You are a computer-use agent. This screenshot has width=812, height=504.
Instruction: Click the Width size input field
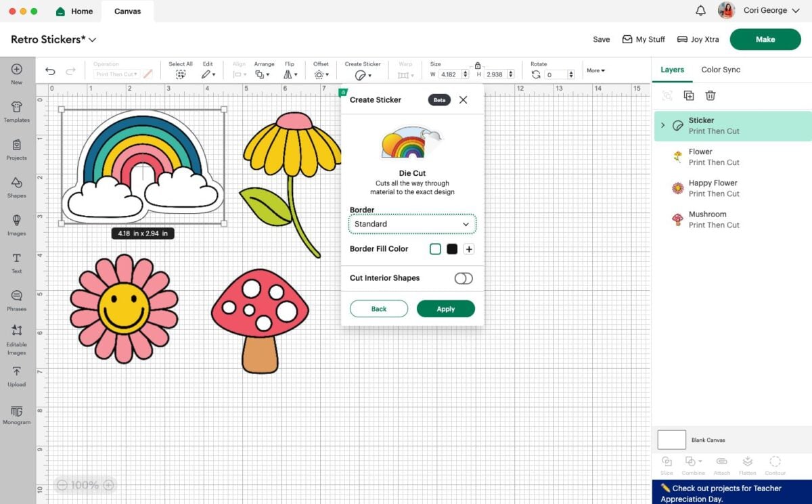click(x=449, y=74)
